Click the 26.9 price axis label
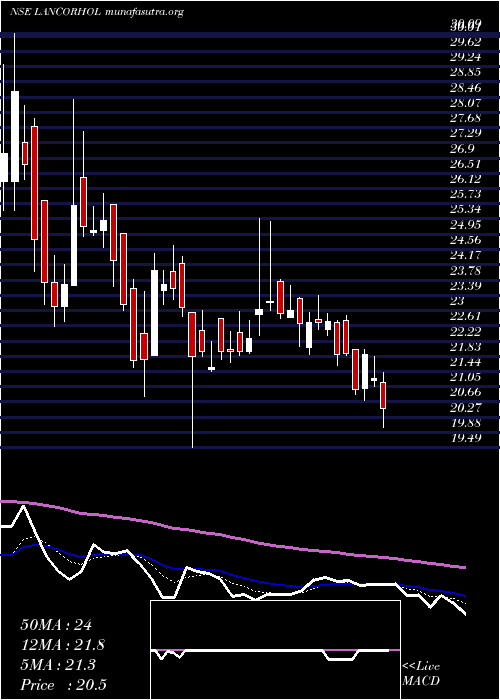This screenshot has height=700, width=500. [x=462, y=149]
